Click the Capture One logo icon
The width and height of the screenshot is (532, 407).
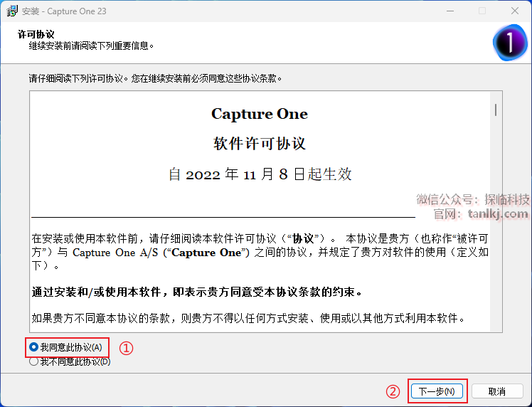pos(510,43)
